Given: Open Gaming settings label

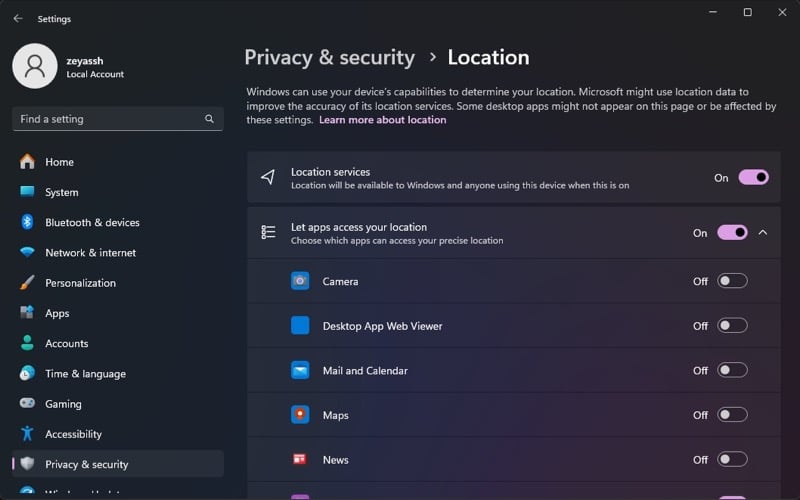Looking at the screenshot, I should 63,404.
